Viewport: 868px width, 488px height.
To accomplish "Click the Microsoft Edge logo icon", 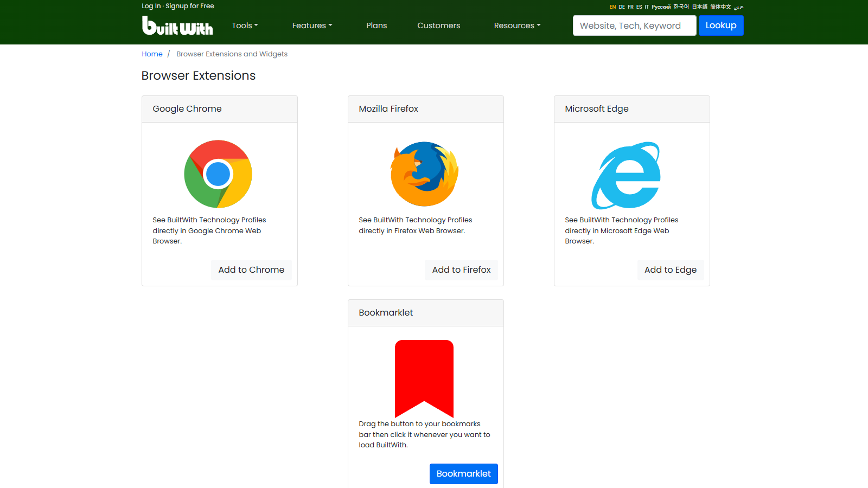I will [x=626, y=176].
